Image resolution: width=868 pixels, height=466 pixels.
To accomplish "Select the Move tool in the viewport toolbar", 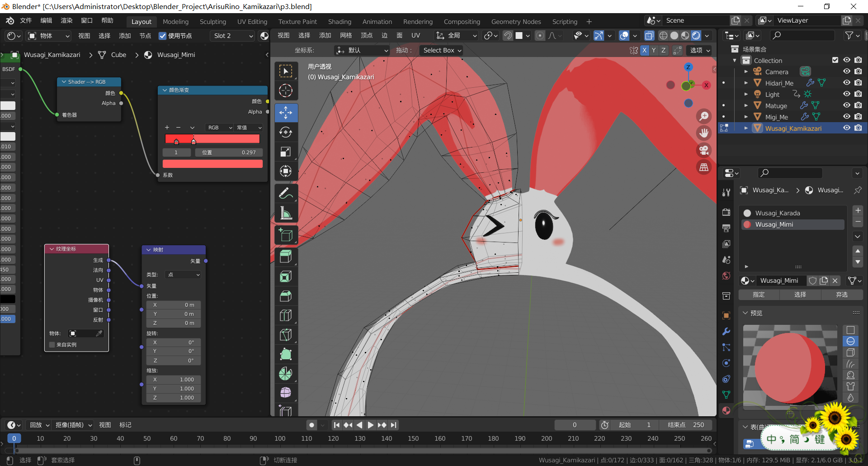I will [286, 113].
